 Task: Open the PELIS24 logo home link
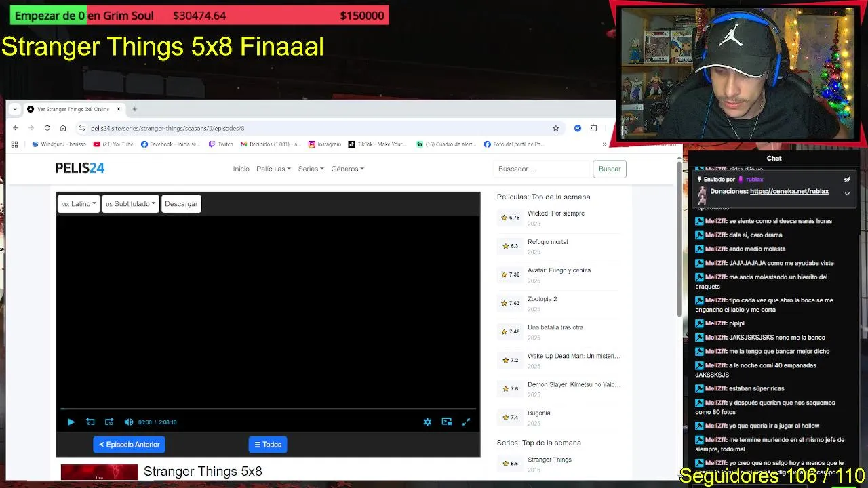tap(80, 168)
